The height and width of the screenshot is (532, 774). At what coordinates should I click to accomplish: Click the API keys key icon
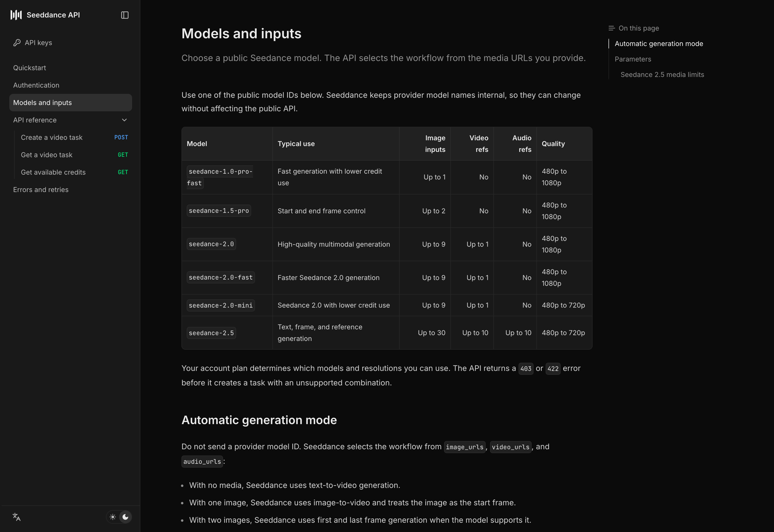point(17,43)
